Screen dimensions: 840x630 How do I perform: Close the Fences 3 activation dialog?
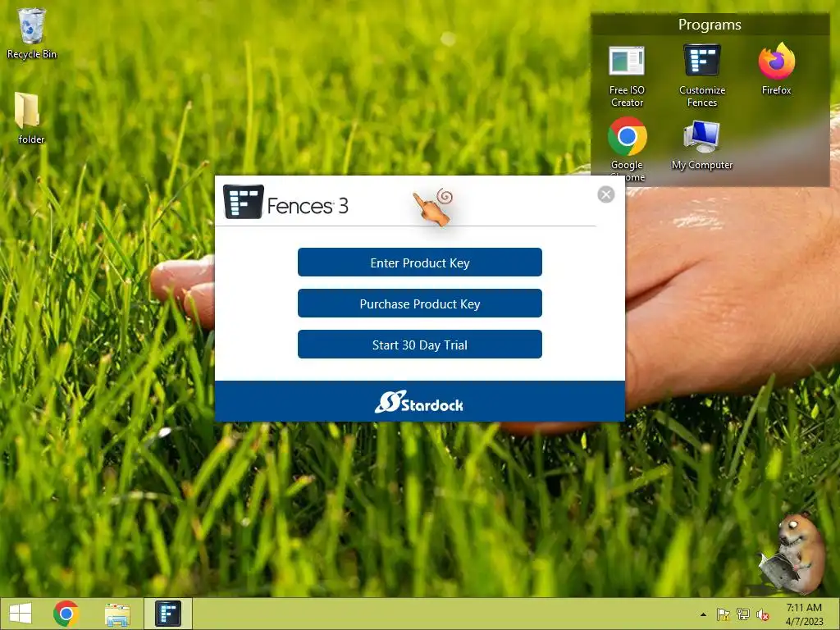pyautogui.click(x=606, y=194)
